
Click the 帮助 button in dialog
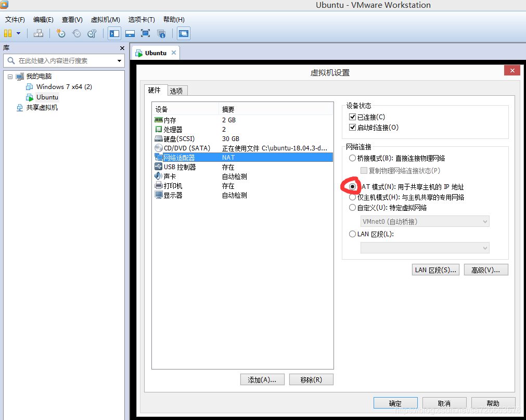coord(493,403)
